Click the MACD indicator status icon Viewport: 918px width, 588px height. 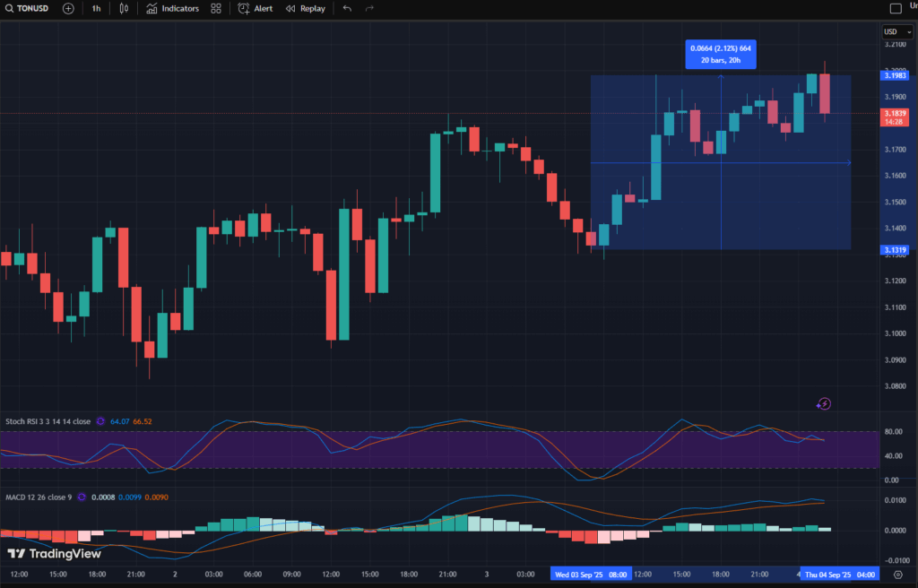(82, 497)
